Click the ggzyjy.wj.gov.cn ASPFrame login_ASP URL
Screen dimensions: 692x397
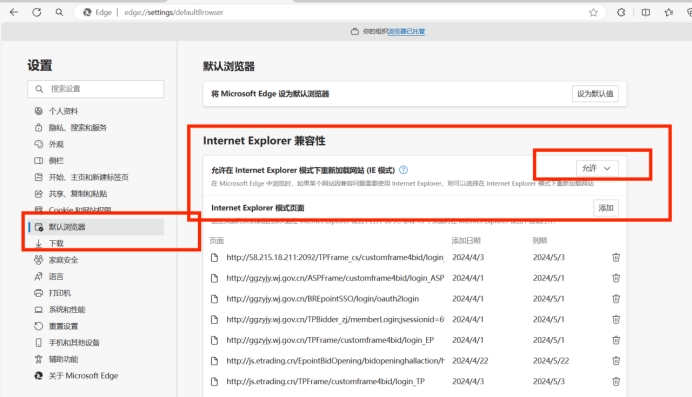[x=335, y=278]
